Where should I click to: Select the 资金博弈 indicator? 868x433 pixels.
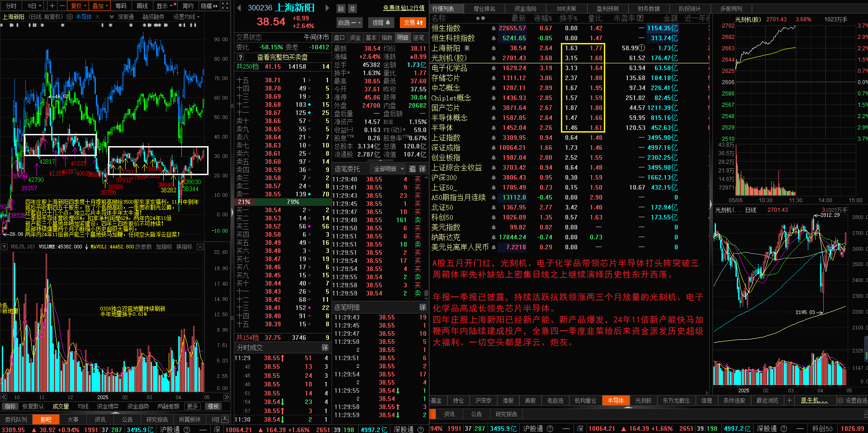(x=108, y=406)
